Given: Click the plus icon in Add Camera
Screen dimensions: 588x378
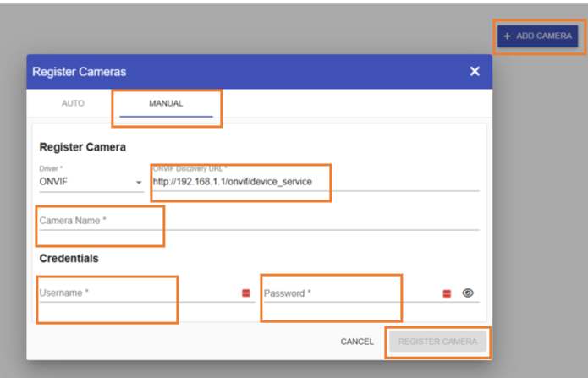Looking at the screenshot, I should tap(507, 36).
